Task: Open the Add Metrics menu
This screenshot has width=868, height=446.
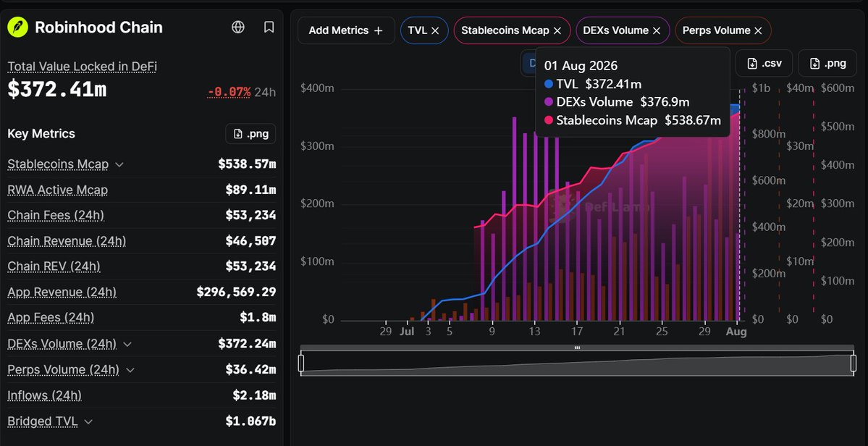Action: [x=346, y=30]
